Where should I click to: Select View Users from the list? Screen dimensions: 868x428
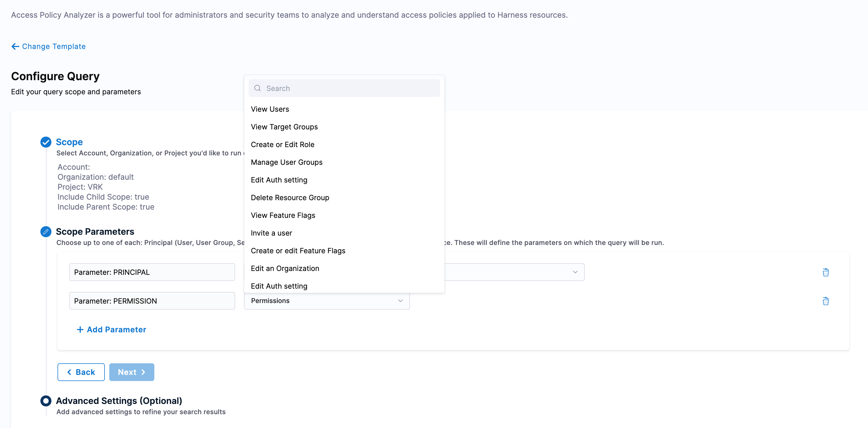pyautogui.click(x=270, y=109)
